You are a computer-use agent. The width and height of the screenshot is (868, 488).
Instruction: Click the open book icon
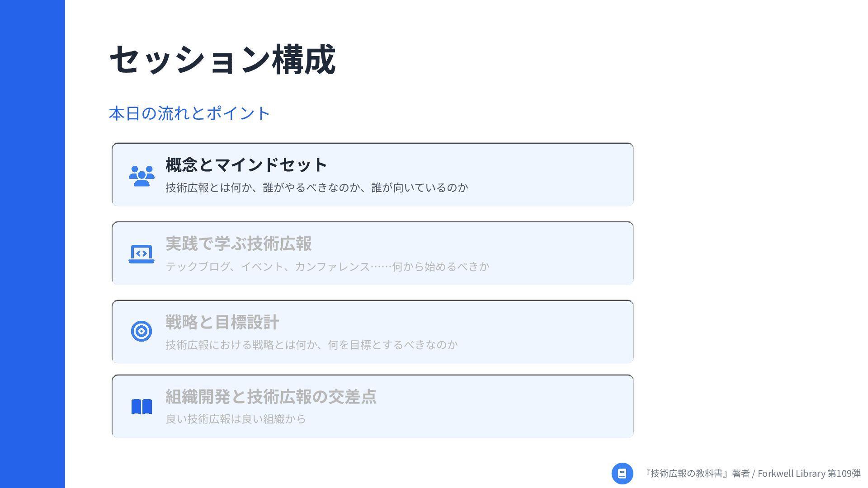142,407
